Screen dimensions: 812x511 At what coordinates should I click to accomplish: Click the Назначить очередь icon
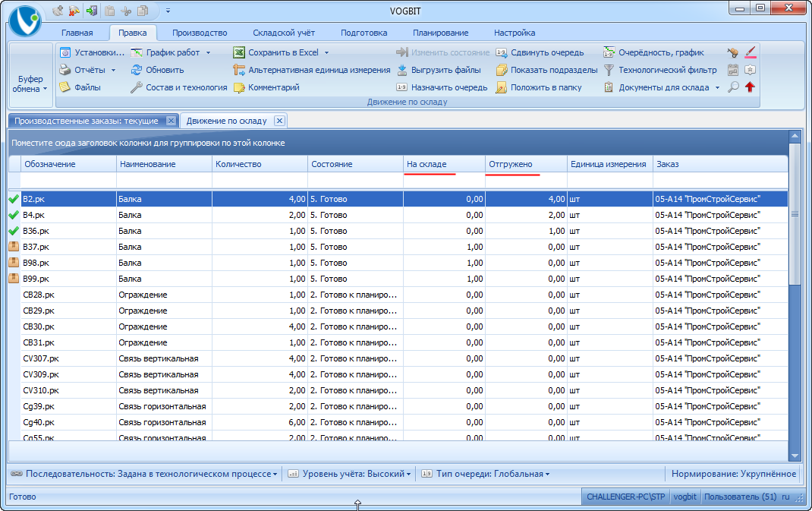(x=402, y=87)
